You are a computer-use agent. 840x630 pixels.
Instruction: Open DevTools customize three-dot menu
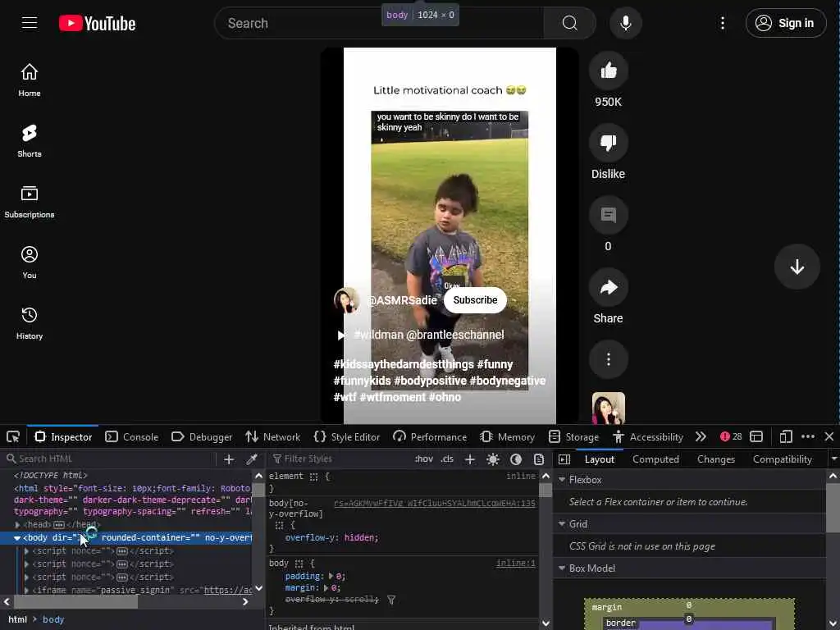pos(808,436)
